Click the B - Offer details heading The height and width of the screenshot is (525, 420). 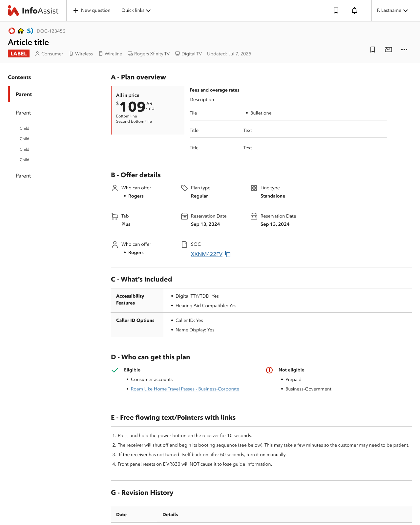pos(136,175)
